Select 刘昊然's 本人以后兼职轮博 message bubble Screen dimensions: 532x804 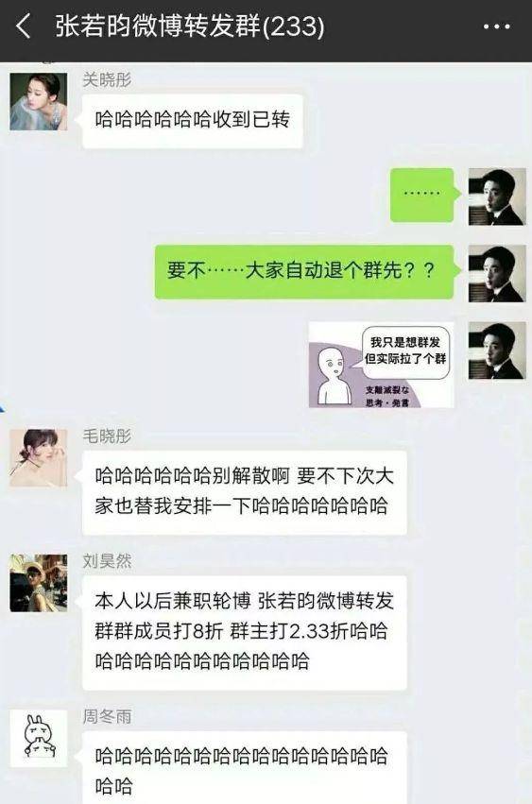(242, 633)
